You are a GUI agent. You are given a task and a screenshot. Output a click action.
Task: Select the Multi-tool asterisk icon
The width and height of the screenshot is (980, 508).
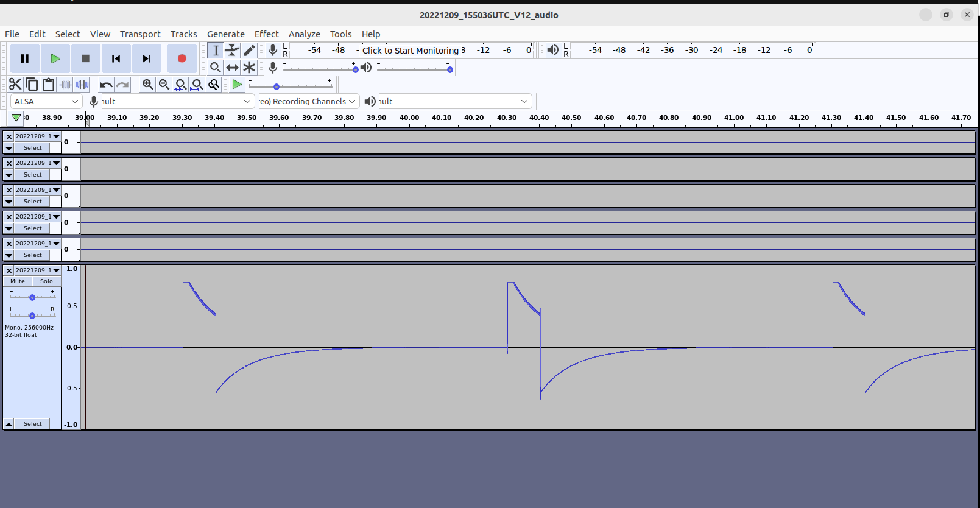[x=249, y=67]
